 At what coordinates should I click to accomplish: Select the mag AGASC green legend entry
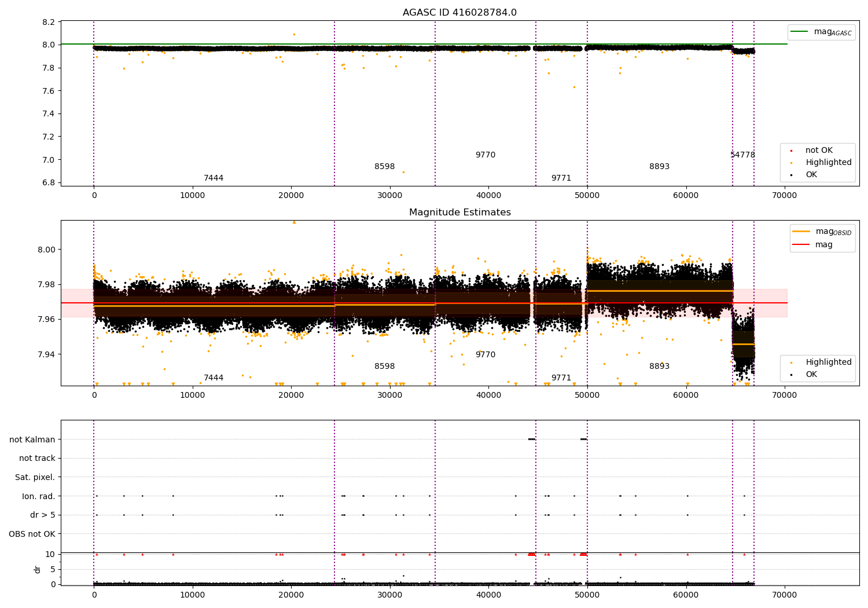821,32
